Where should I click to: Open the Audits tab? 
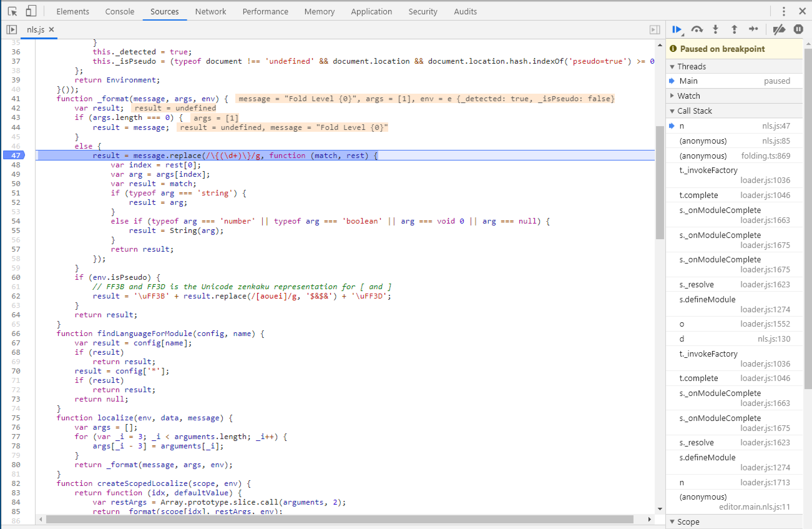point(465,12)
